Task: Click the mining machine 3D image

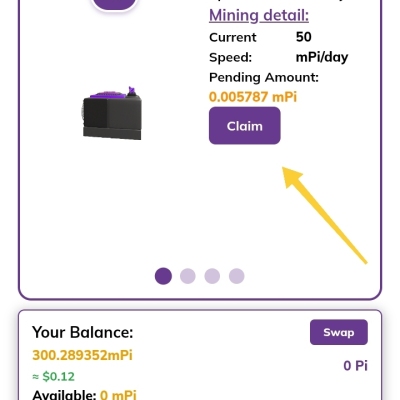Action: click(112, 113)
